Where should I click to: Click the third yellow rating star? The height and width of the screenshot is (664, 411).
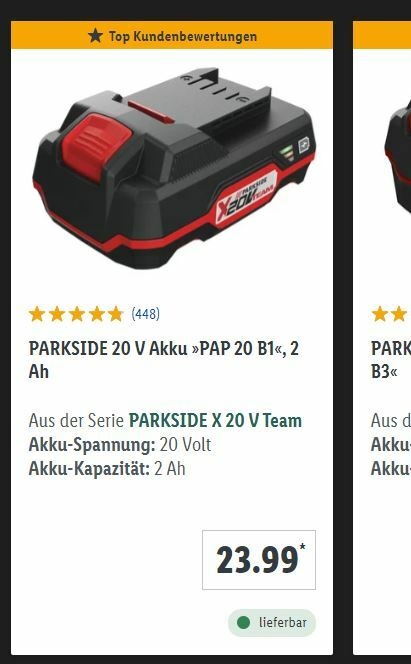click(x=77, y=314)
